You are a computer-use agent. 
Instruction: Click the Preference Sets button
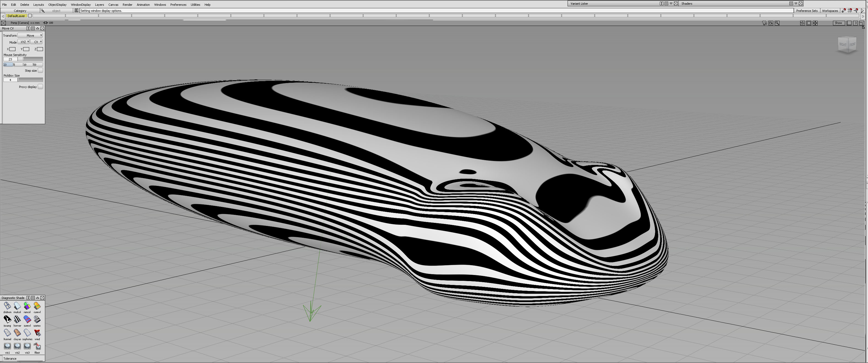click(807, 11)
